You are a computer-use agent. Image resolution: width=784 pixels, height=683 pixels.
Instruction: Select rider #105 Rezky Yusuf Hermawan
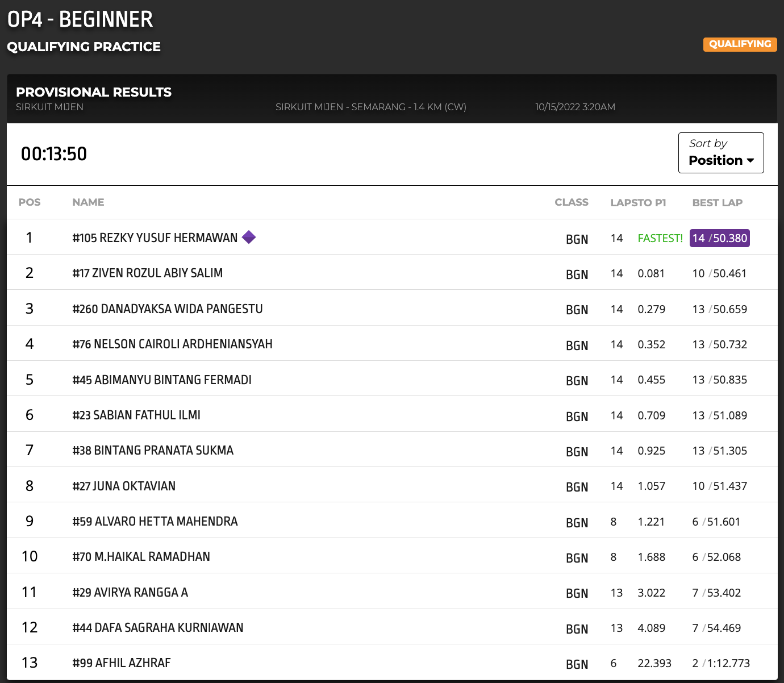(x=155, y=238)
